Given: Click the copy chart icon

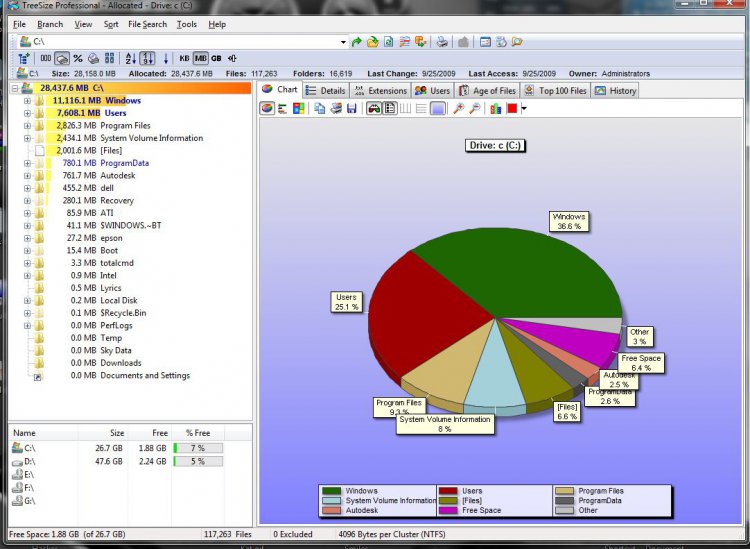Looking at the screenshot, I should [320, 109].
